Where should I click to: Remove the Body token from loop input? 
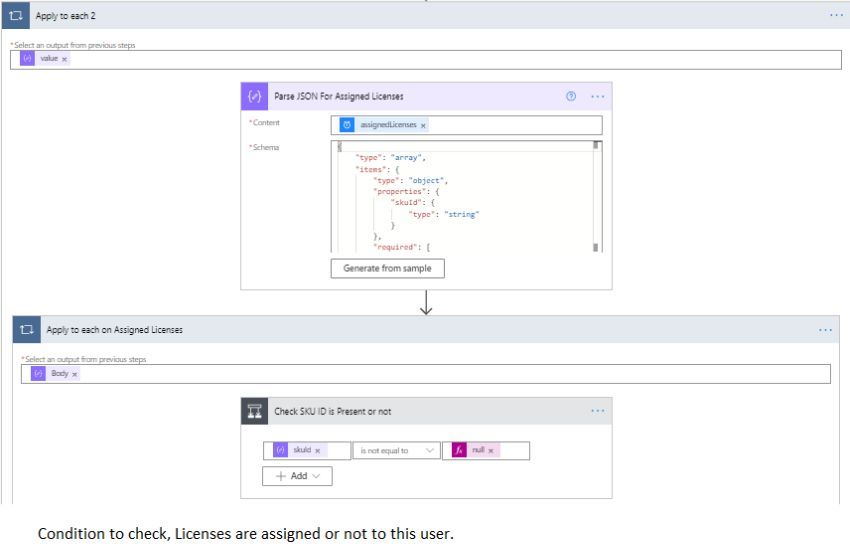[x=75, y=373]
